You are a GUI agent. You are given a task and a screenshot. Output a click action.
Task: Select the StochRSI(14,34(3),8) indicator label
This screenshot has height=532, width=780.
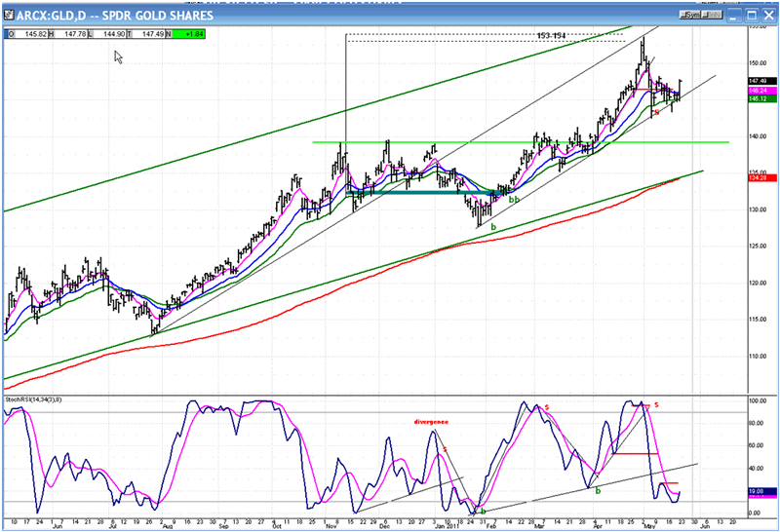click(37, 399)
